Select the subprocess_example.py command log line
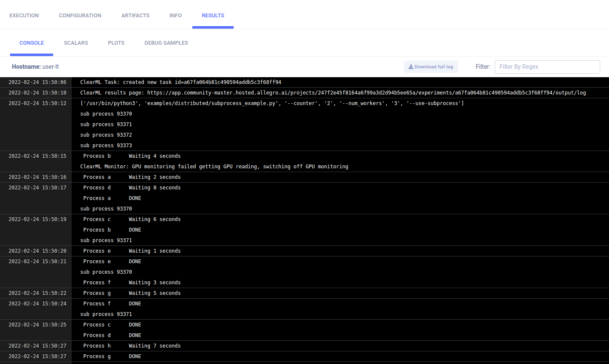This screenshot has width=609, height=364. click(272, 103)
